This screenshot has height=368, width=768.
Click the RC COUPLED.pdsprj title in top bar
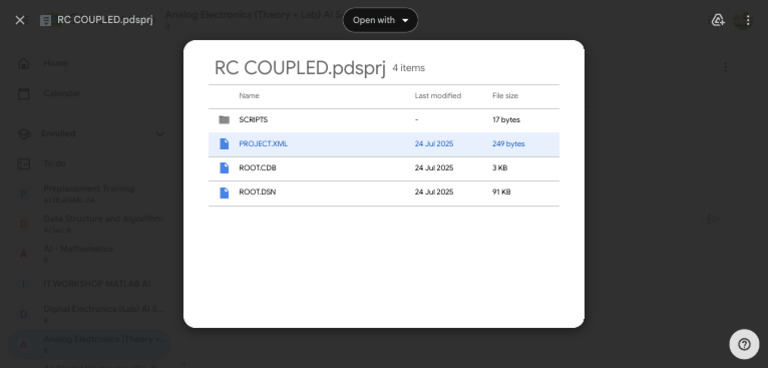105,20
